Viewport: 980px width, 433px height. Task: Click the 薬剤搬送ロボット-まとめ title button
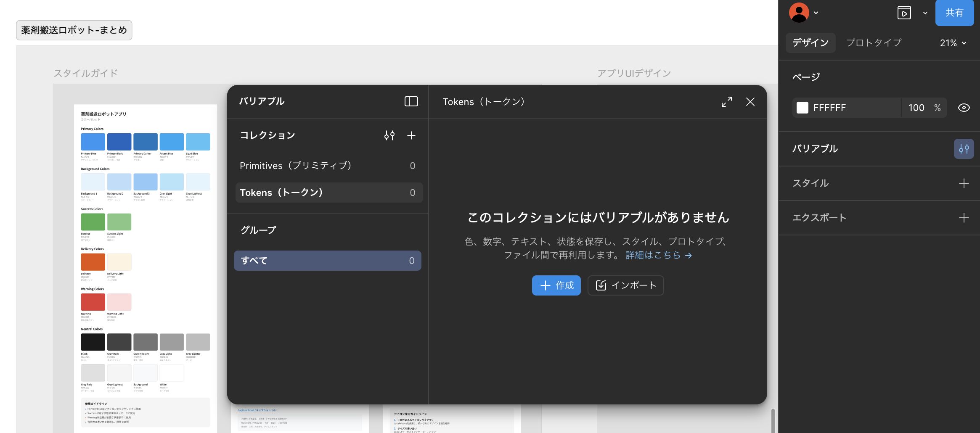74,30
